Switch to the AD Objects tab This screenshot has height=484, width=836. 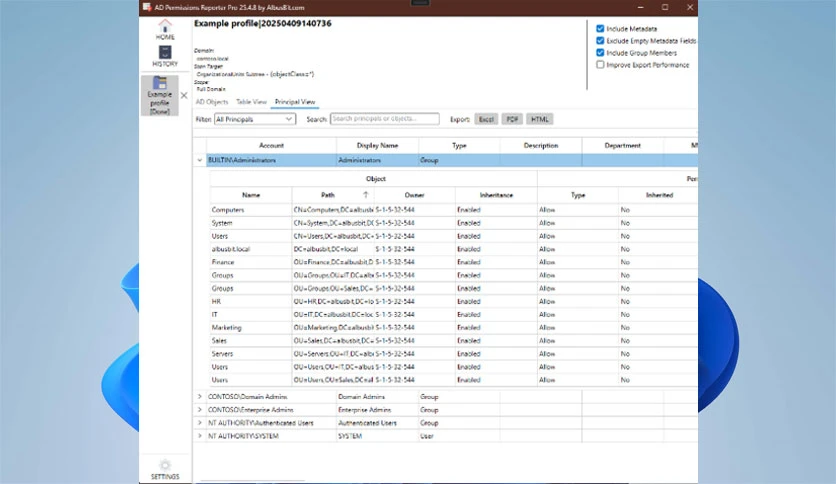[x=212, y=102]
